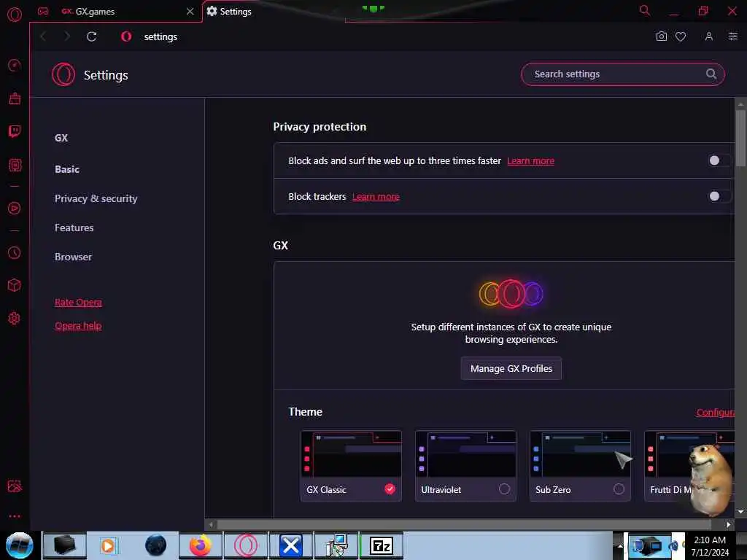Open History clock sidebar icon
Image resolution: width=747 pixels, height=560 pixels.
coord(15,252)
